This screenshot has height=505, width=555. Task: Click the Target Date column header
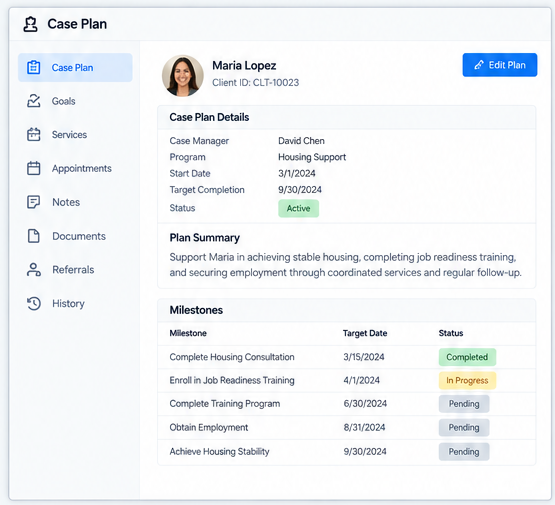[365, 333]
